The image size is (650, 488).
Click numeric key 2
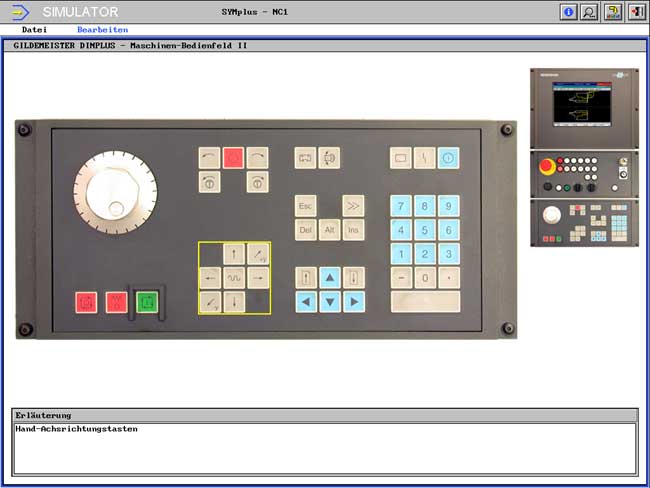pyautogui.click(x=424, y=254)
